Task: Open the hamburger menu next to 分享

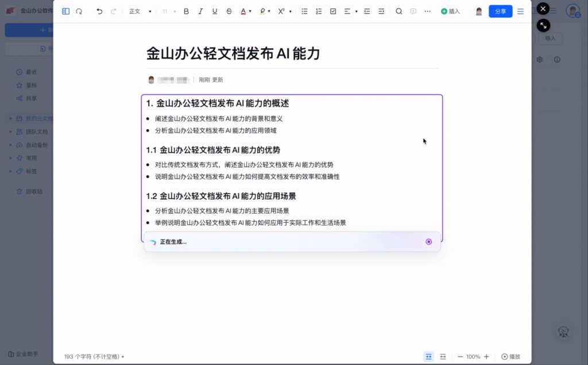Action: [x=520, y=11]
